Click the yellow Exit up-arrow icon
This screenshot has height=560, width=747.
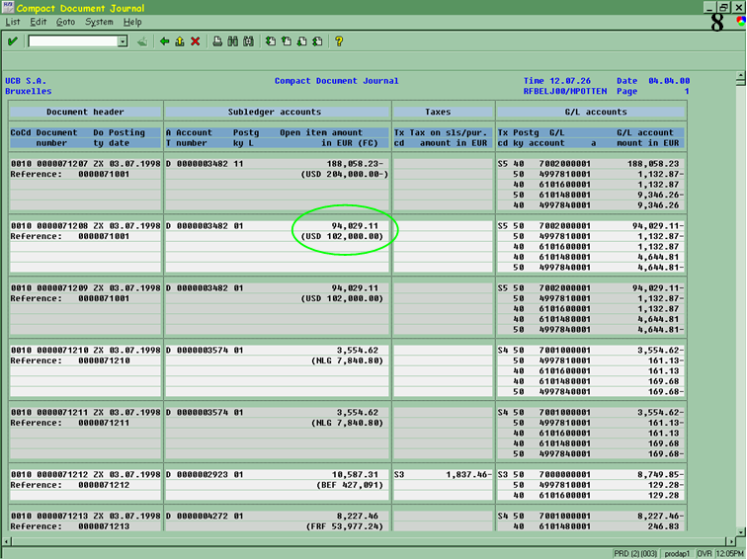point(179,41)
